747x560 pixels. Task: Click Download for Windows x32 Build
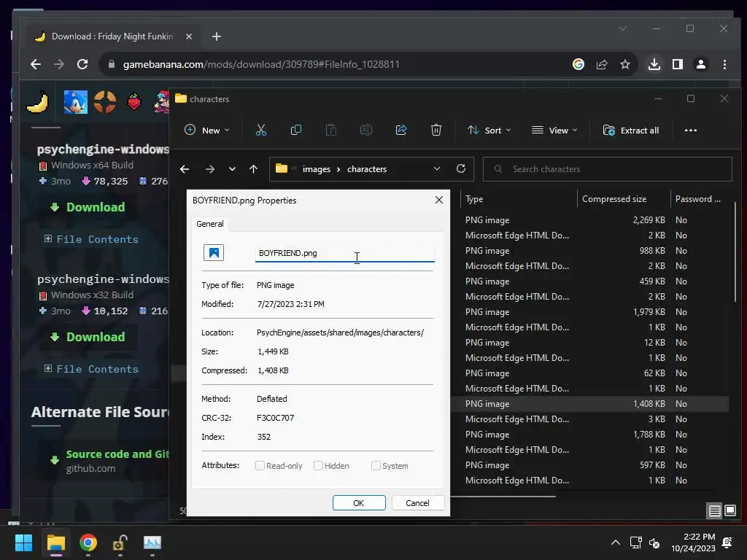(88, 337)
